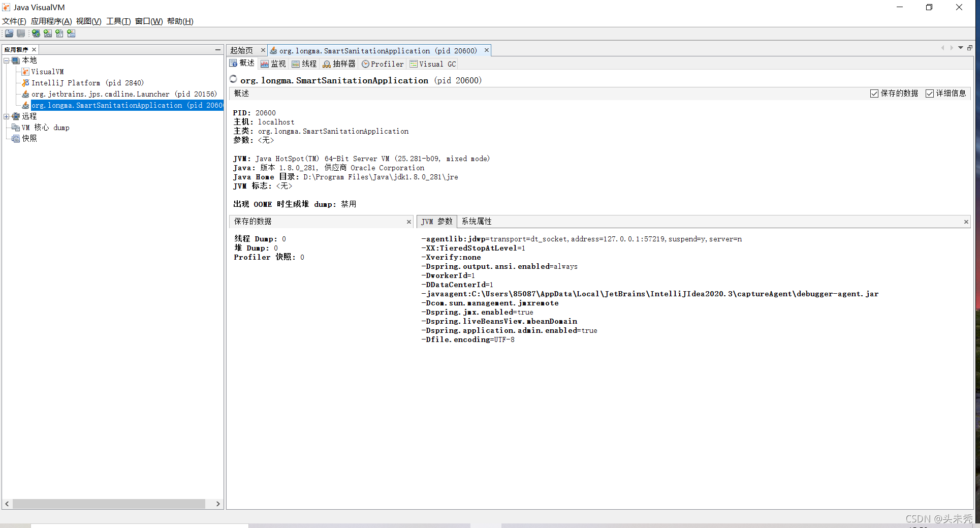Viewport: 980px width, 528px height.
Task: Close the 起始页 tab
Action: click(263, 50)
